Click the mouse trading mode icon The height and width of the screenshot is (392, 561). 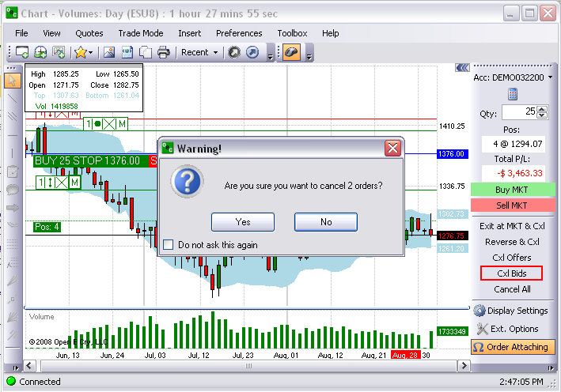coord(291,53)
